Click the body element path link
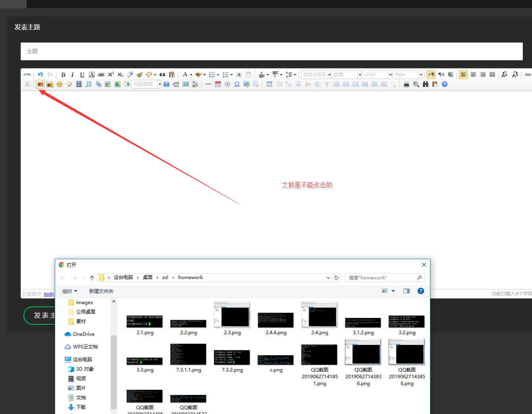Viewport: 532px width, 414px height. [x=49, y=294]
